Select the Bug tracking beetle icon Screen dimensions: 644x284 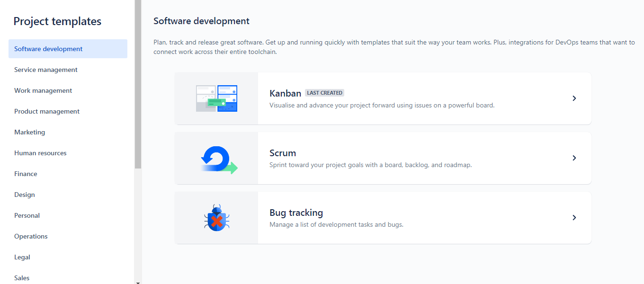pos(217,218)
